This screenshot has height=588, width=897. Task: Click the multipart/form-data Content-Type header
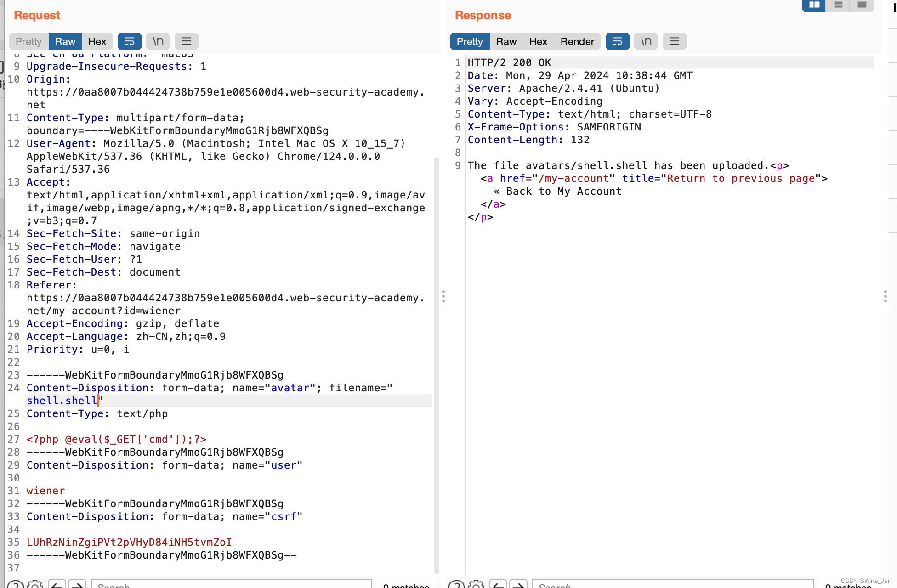coord(177,124)
